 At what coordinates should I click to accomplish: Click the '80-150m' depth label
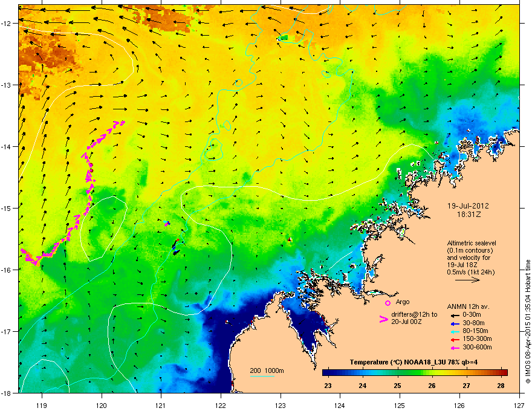(x=475, y=331)
